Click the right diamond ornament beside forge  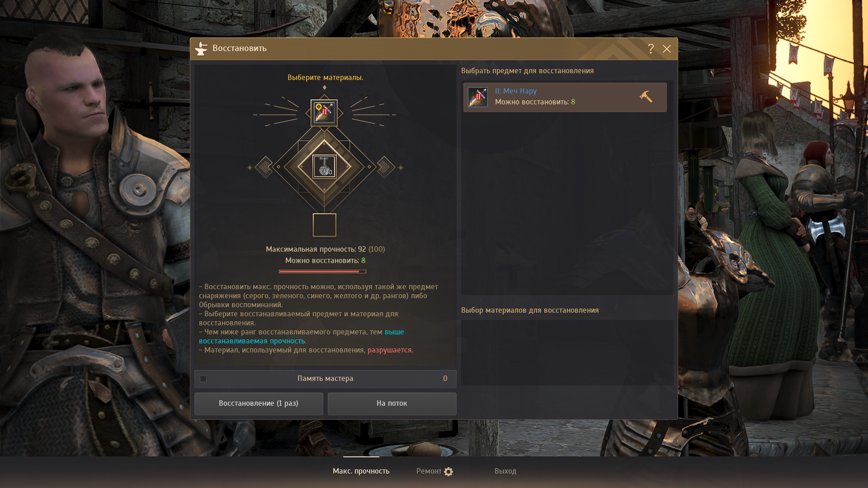coord(386,167)
